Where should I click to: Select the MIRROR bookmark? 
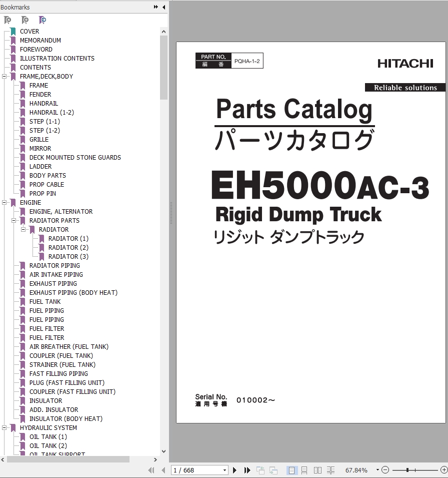pos(40,149)
